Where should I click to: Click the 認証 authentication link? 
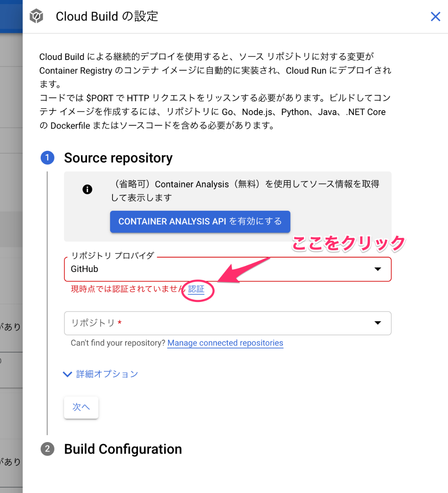coord(196,289)
